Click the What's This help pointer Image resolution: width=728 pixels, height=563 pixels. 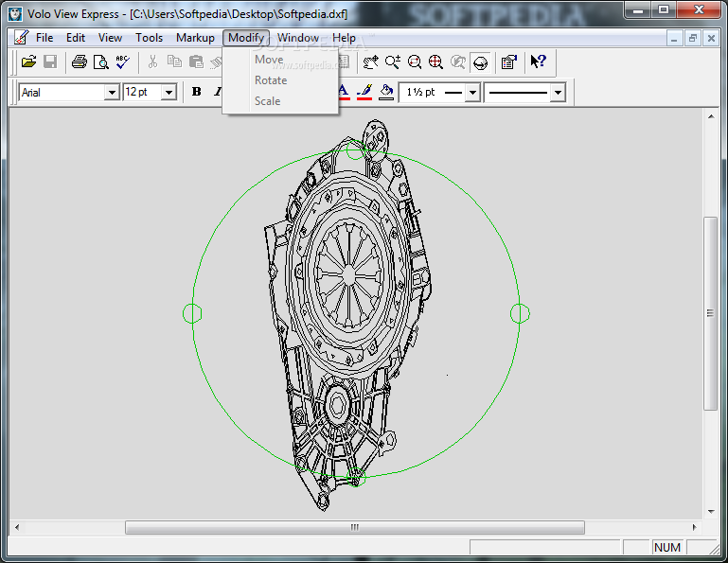[x=538, y=62]
